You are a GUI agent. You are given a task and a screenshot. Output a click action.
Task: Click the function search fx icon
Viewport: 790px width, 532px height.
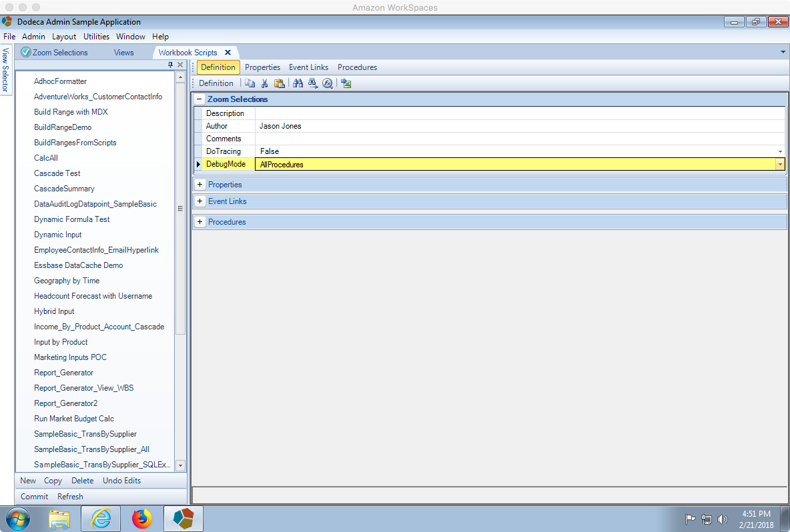coord(328,83)
